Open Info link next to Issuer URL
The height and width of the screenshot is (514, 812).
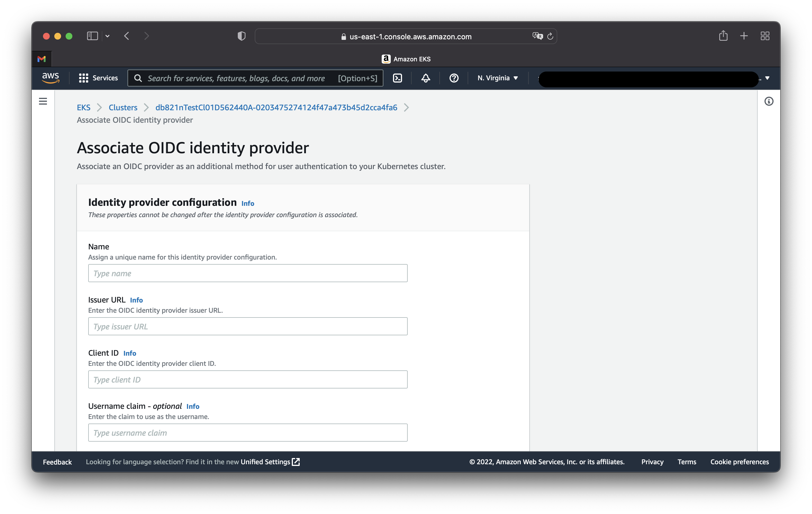pyautogui.click(x=136, y=300)
